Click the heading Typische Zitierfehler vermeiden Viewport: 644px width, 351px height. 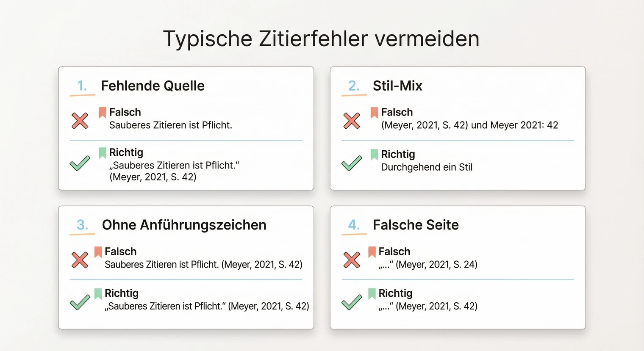[x=322, y=38]
